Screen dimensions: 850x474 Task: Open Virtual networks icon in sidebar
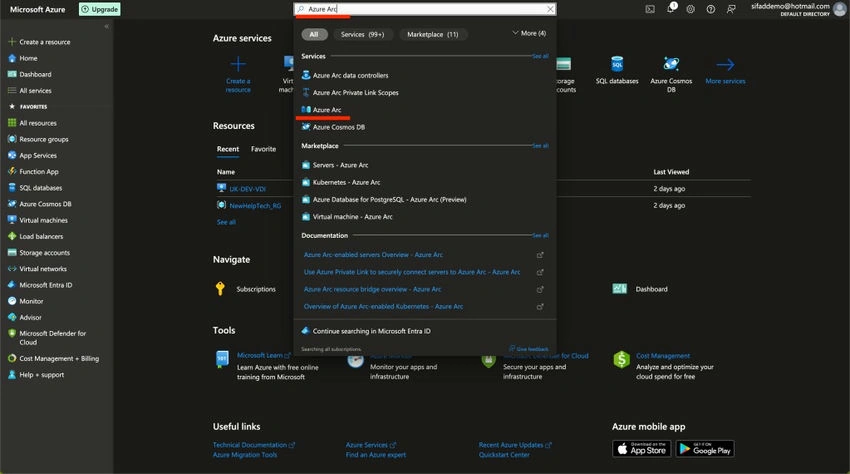(12, 268)
